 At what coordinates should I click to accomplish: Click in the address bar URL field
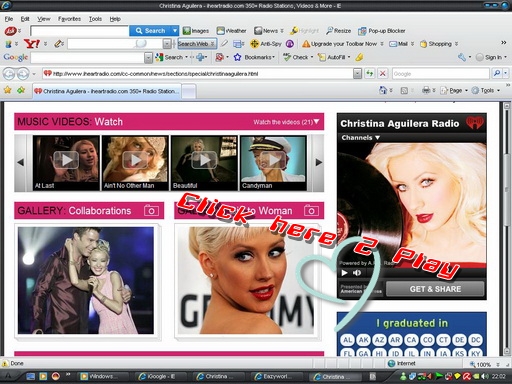197,74
